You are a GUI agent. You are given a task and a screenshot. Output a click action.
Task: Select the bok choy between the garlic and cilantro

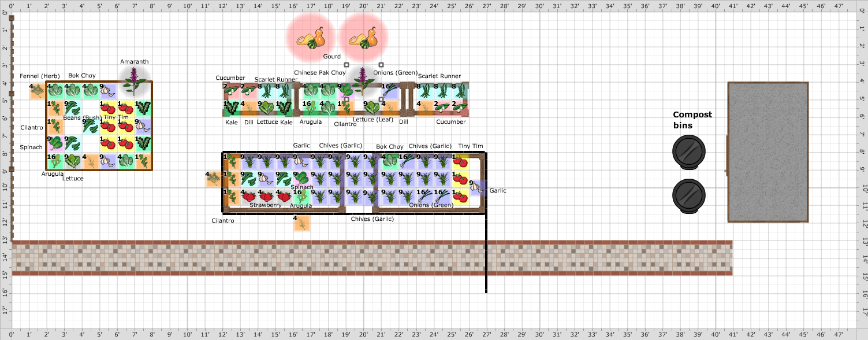[126, 161]
